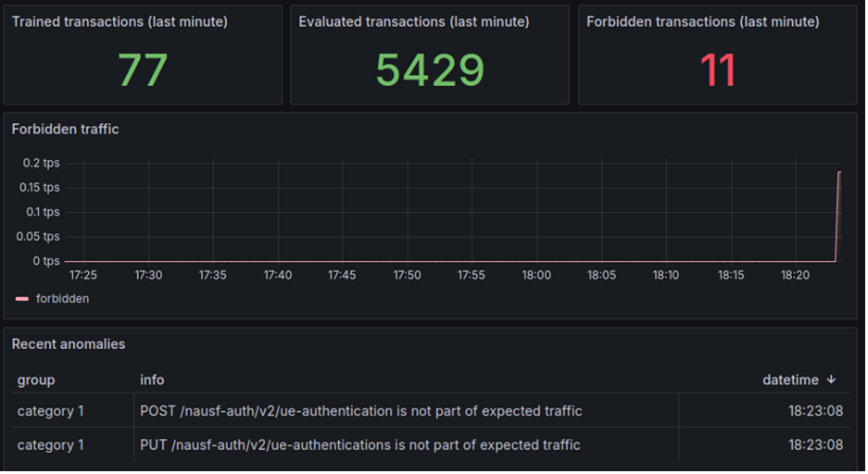Sort table by the group column header
The image size is (868, 474).
pyautogui.click(x=36, y=380)
